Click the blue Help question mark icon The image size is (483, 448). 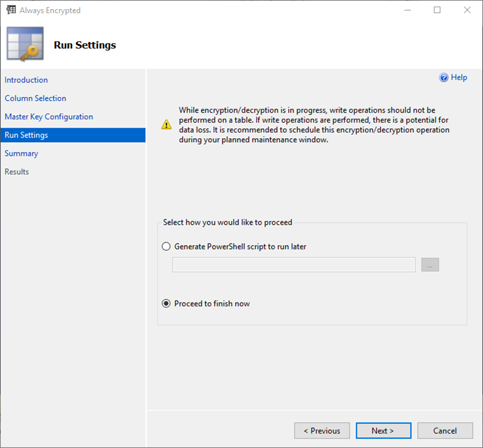click(x=444, y=77)
